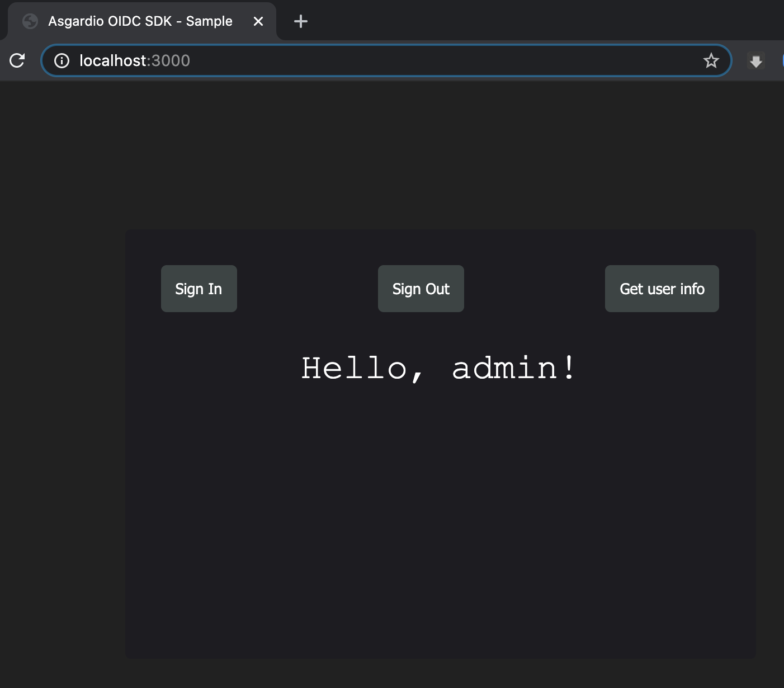The image size is (784, 688).
Task: Sign Out of the admin session
Action: (421, 289)
